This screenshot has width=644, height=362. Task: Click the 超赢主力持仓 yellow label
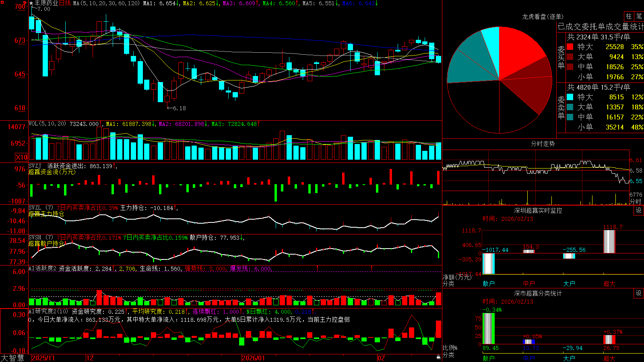pos(46,214)
